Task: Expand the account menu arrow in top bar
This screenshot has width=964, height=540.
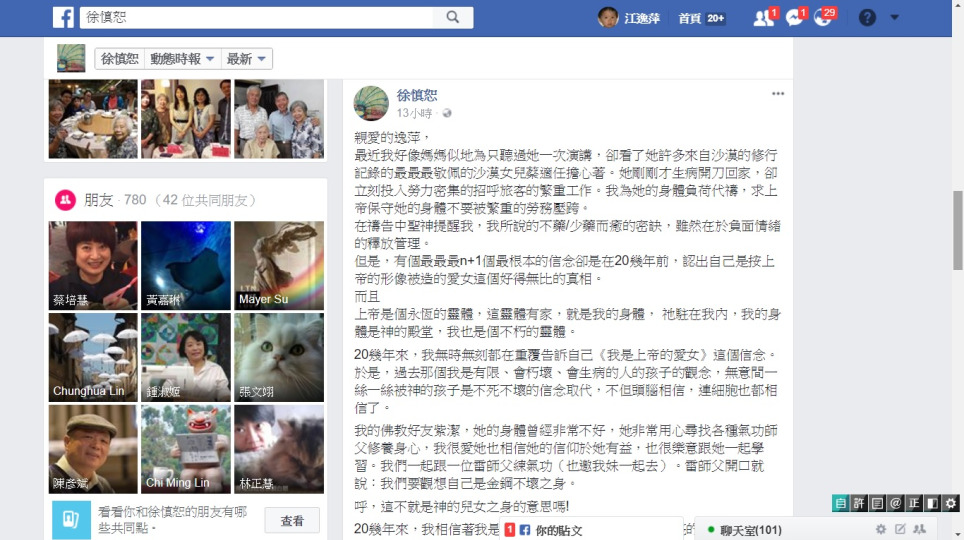Action: (895, 18)
